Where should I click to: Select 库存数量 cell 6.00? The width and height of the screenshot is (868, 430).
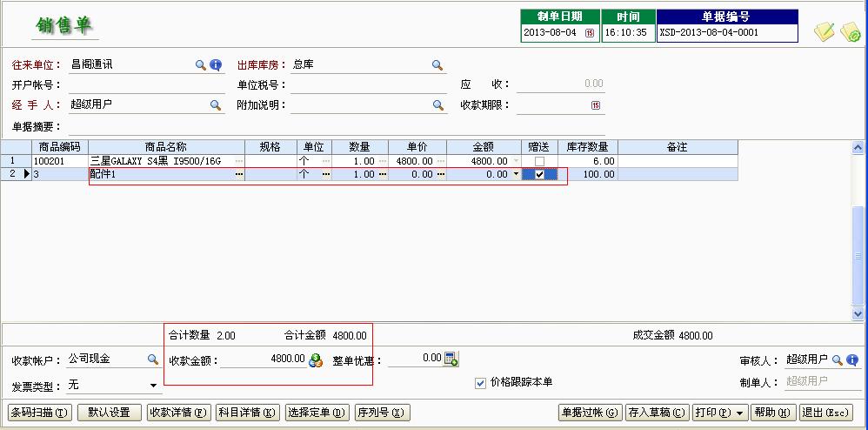pyautogui.click(x=588, y=161)
